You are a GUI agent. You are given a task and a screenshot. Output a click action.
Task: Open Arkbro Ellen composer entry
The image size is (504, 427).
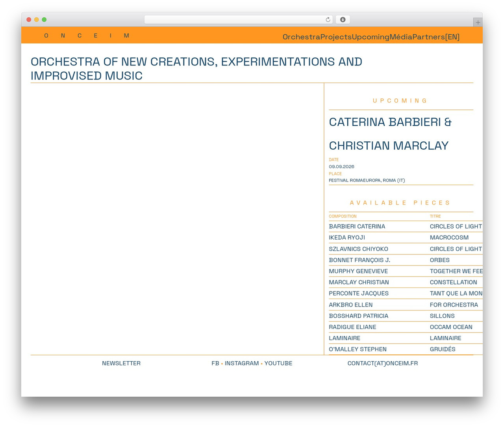[350, 305]
